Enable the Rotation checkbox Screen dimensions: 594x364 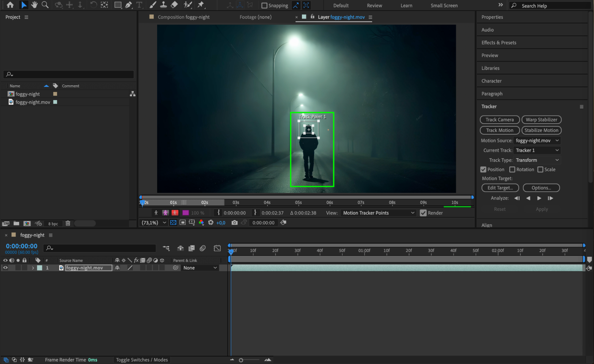[512, 169]
